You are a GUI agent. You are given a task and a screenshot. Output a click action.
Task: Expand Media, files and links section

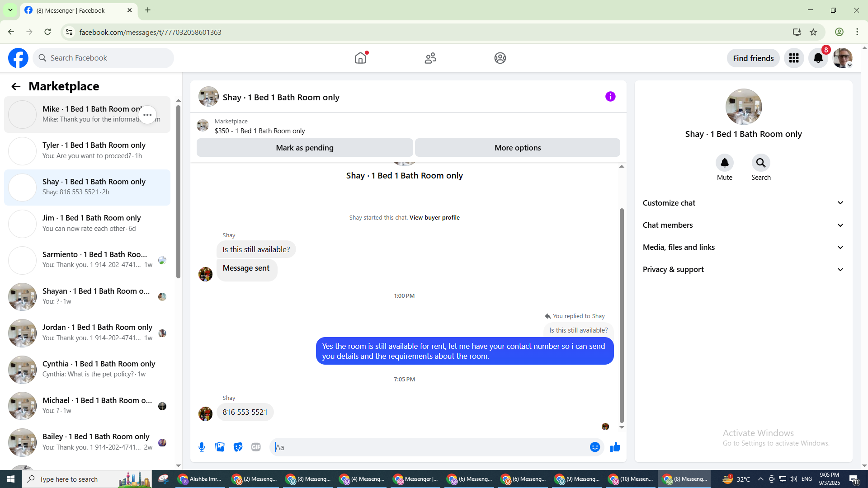(743, 247)
